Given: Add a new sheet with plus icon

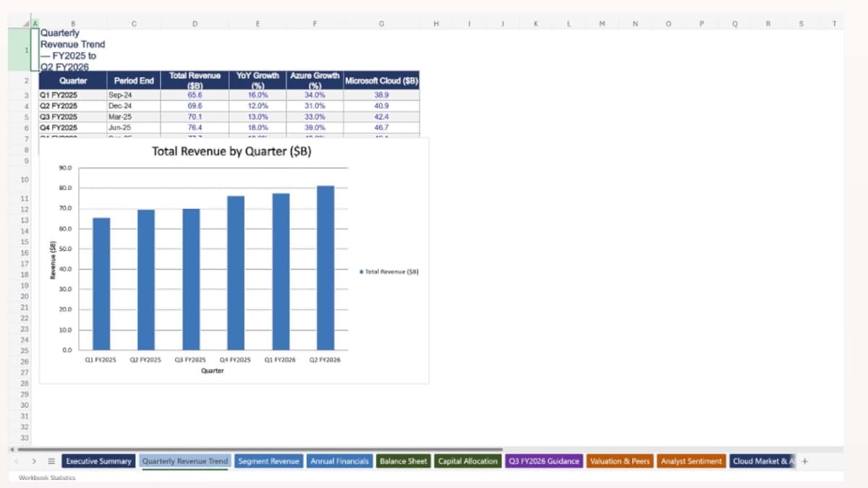Looking at the screenshot, I should click(x=804, y=461).
